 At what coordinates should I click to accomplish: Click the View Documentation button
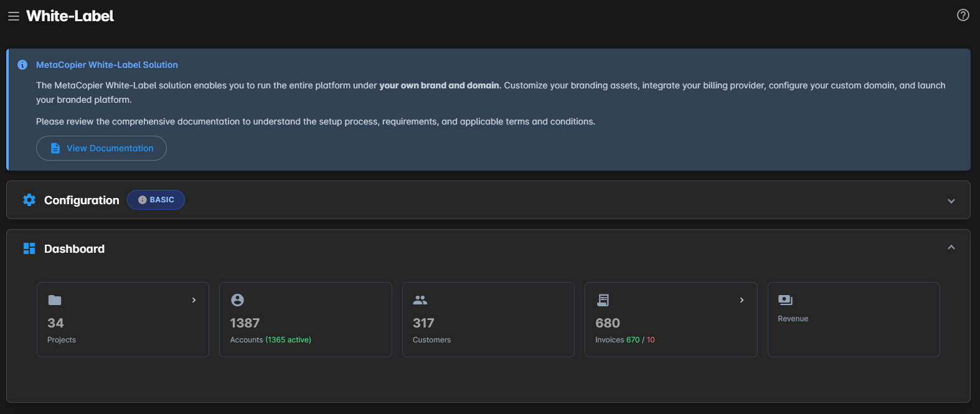tap(101, 148)
